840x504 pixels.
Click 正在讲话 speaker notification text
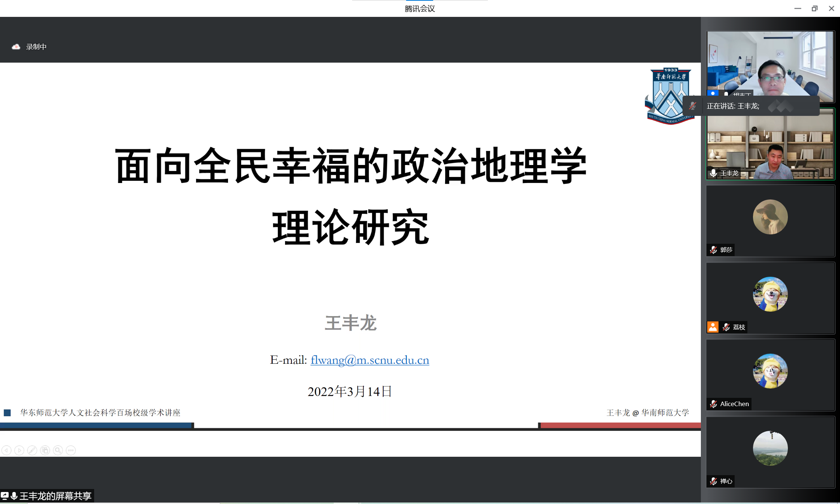[733, 106]
